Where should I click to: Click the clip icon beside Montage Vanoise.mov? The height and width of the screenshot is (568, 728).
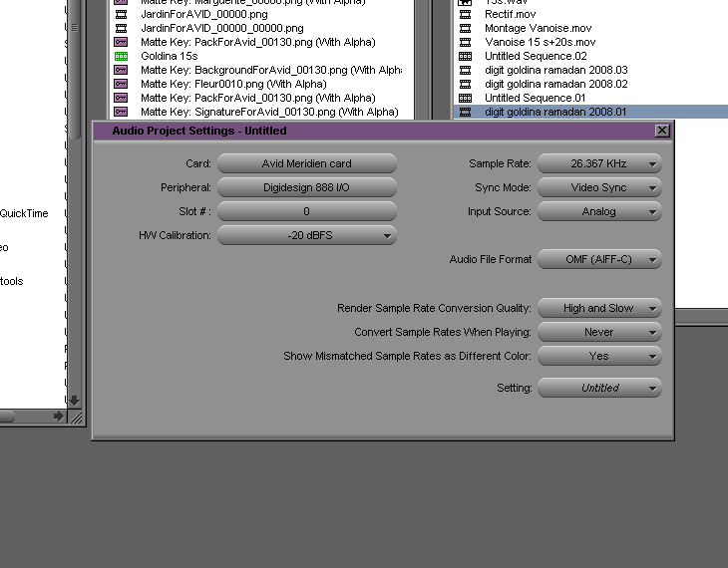pos(465,28)
